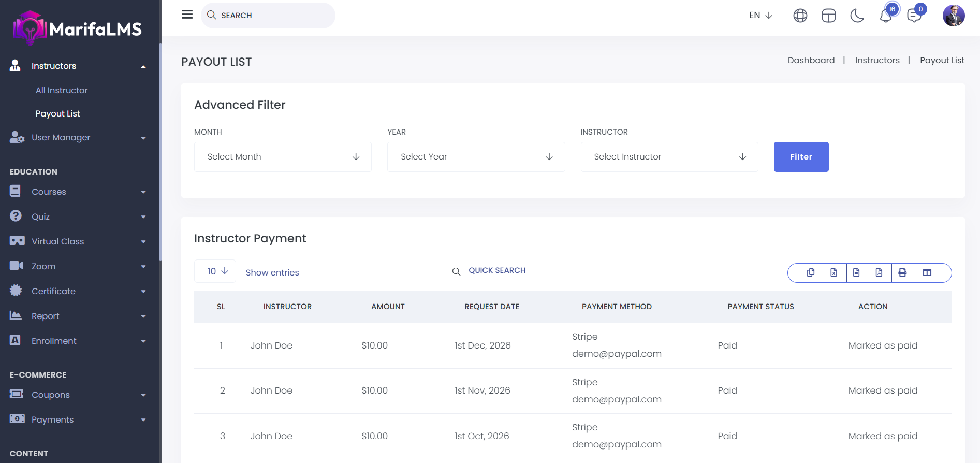Export payout table as PDF
The height and width of the screenshot is (463, 980).
pyautogui.click(x=879, y=272)
